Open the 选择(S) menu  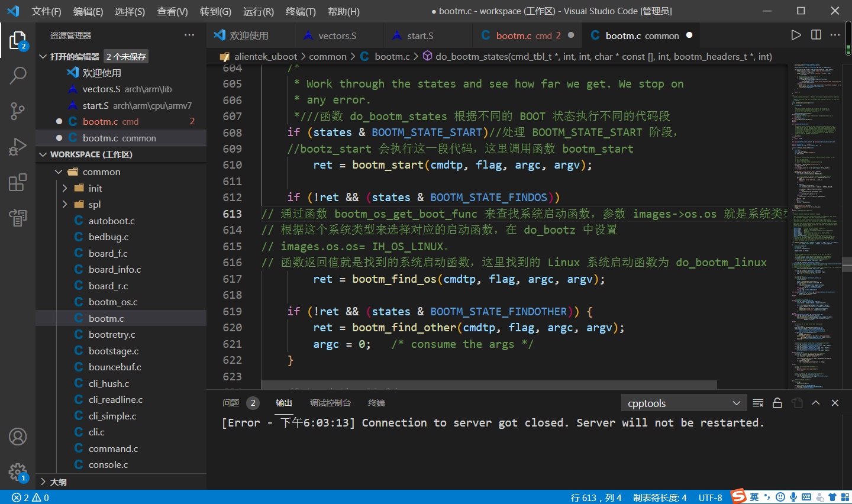(x=130, y=11)
